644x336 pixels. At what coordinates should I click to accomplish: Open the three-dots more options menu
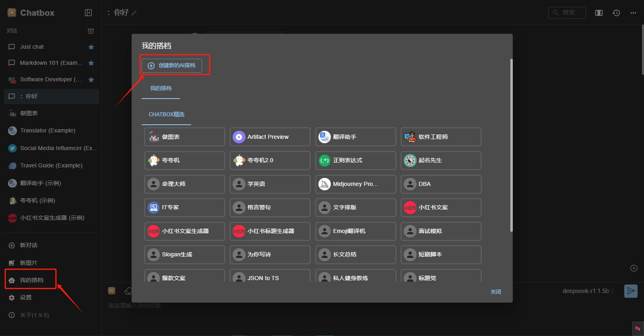point(633,13)
